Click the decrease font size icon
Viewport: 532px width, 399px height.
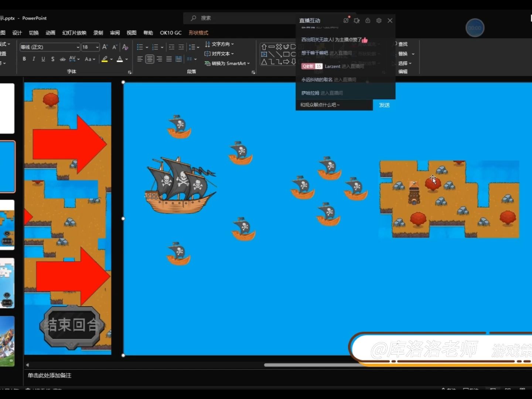coord(115,47)
